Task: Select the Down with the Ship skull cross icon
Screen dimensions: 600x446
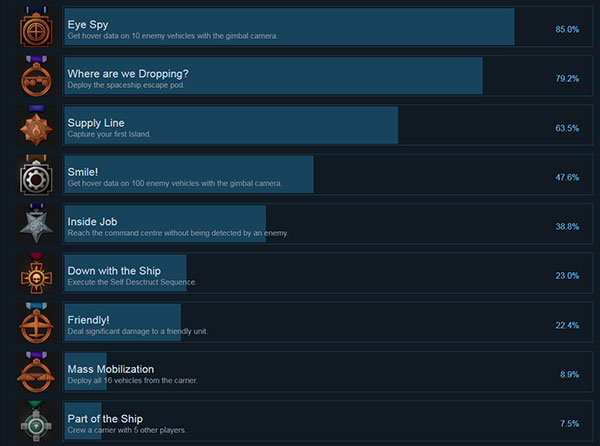Action: [36, 273]
